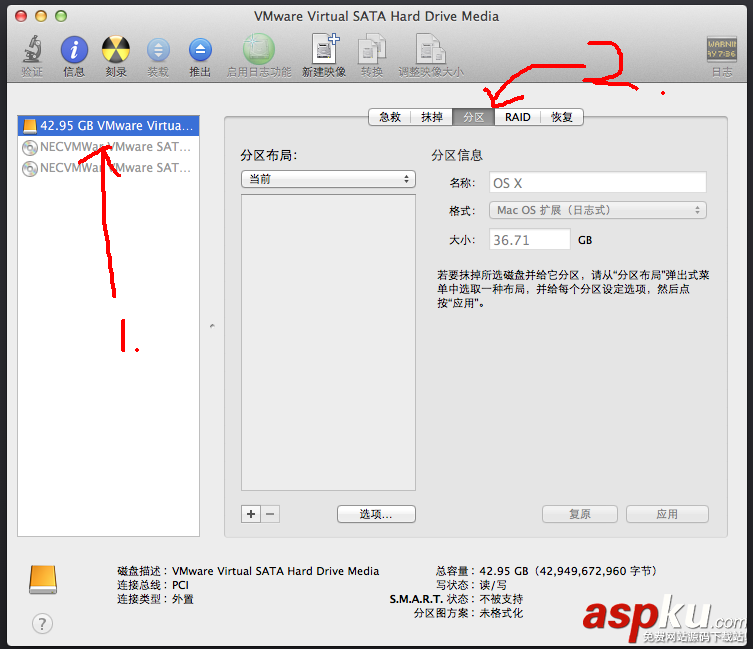
Task: Click the minus button to remove a partition
Action: 270,514
